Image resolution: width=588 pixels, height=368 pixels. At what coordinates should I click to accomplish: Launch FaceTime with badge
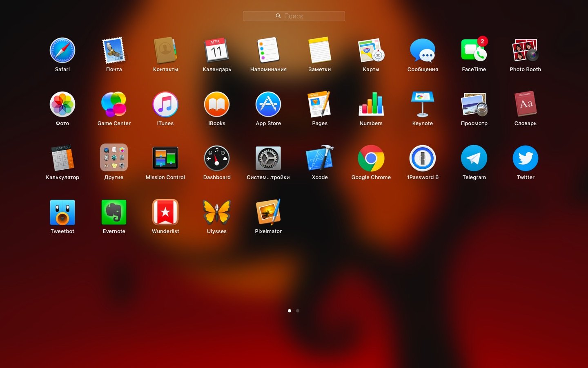(x=474, y=51)
